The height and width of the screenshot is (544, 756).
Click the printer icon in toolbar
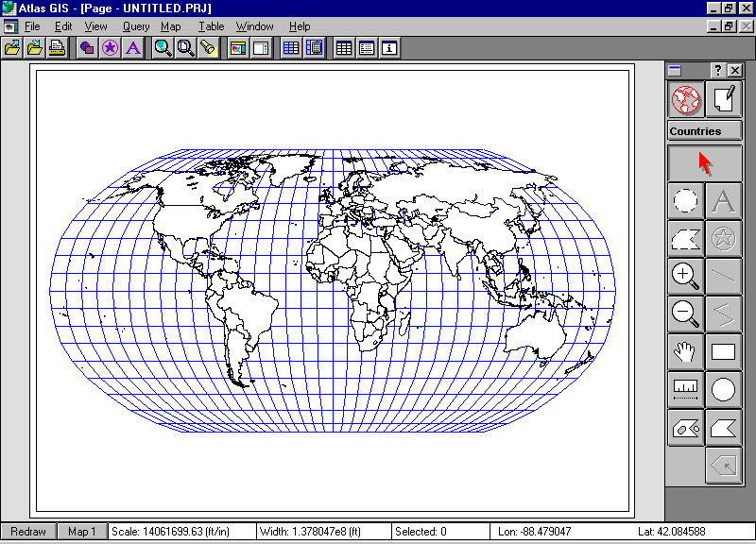(57, 47)
